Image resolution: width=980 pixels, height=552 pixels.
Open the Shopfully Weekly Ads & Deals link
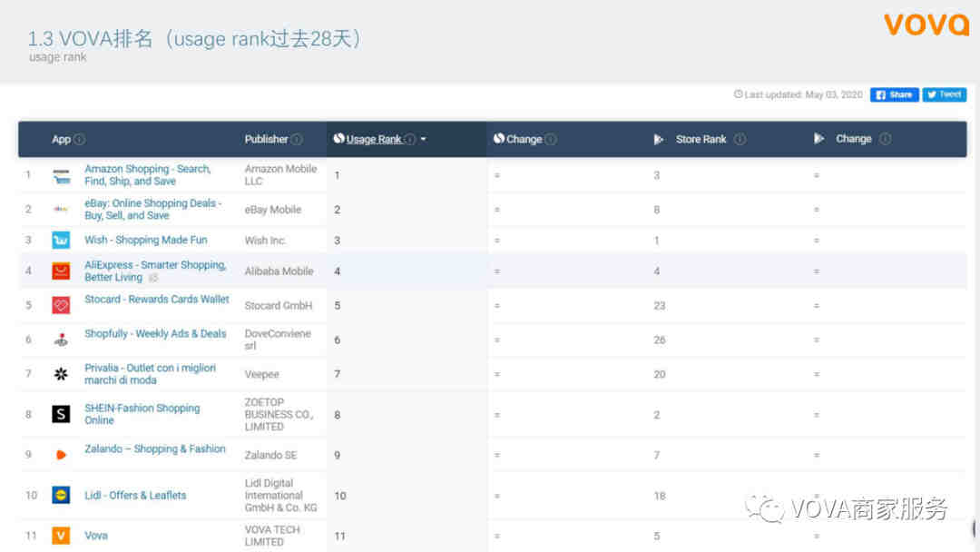(155, 334)
